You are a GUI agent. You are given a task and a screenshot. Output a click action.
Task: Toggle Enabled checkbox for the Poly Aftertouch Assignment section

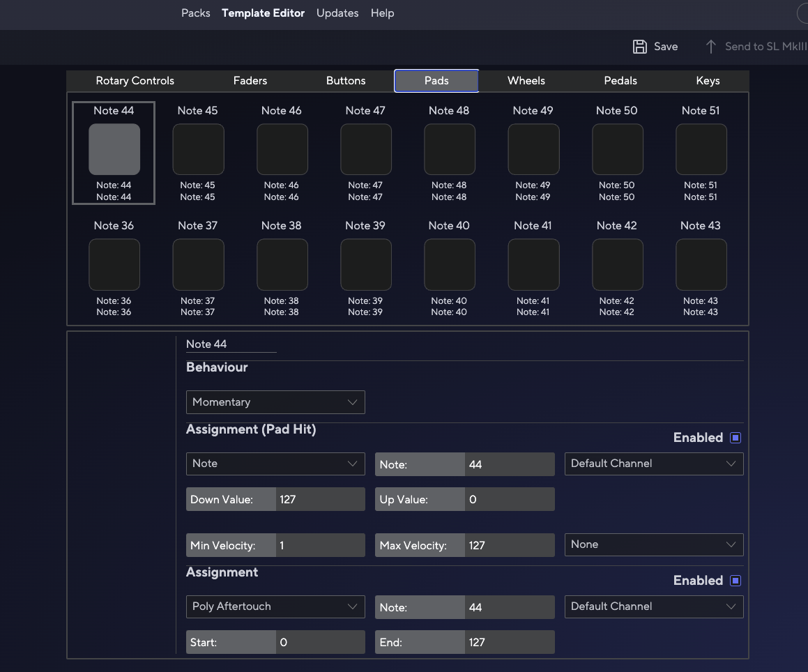click(x=735, y=581)
